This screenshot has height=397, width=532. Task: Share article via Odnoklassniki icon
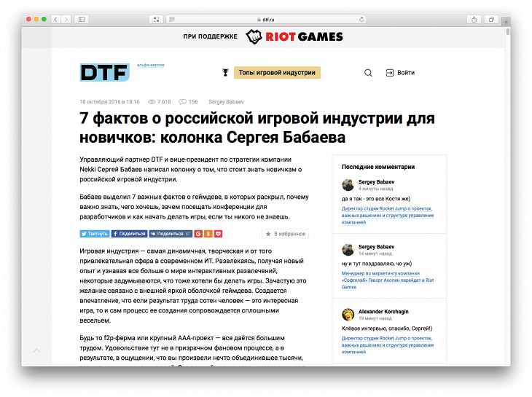click(x=208, y=234)
